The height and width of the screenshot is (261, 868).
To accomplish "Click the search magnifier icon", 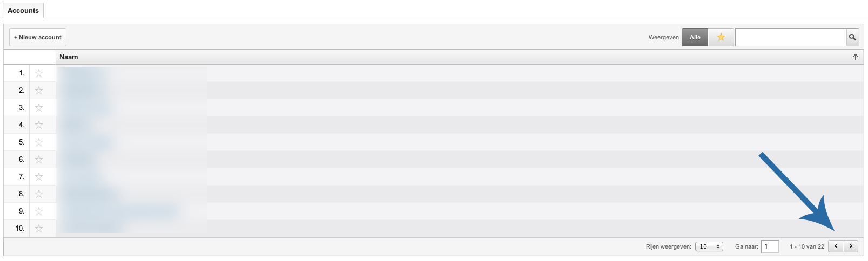I will (852, 37).
